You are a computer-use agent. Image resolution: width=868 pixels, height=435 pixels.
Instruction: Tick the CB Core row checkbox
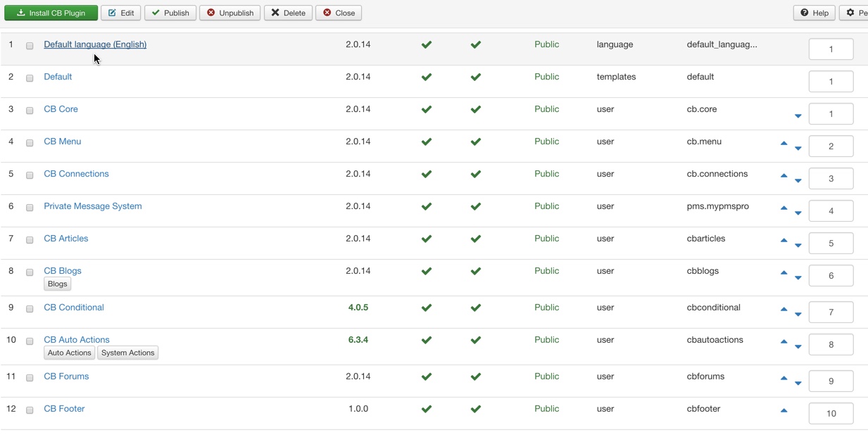30,111
